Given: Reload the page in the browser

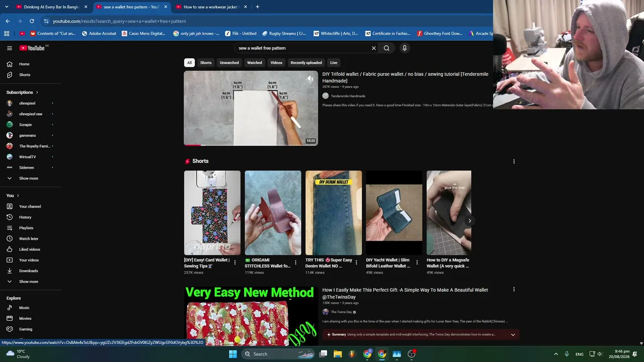Looking at the screenshot, I should coord(32,21).
